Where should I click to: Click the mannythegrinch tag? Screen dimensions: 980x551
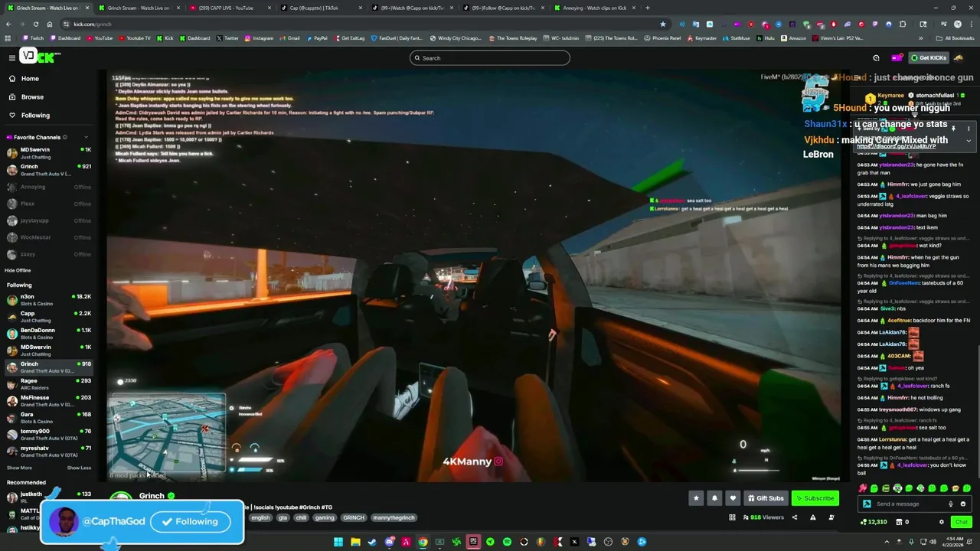point(394,517)
